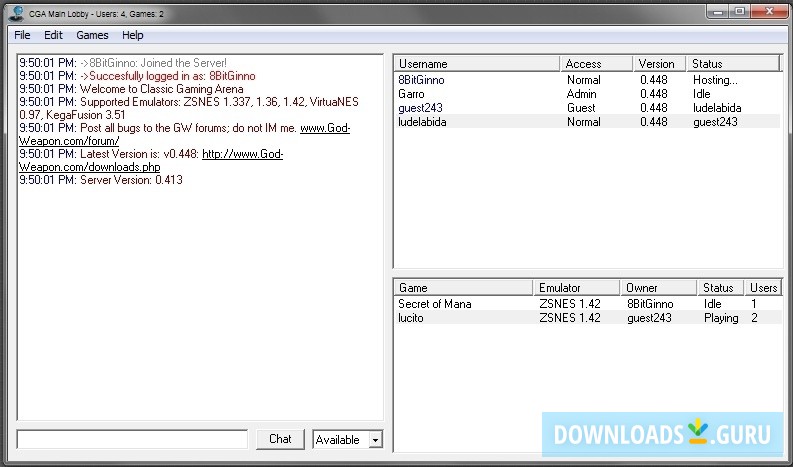Click the games list Status column header

click(x=721, y=288)
